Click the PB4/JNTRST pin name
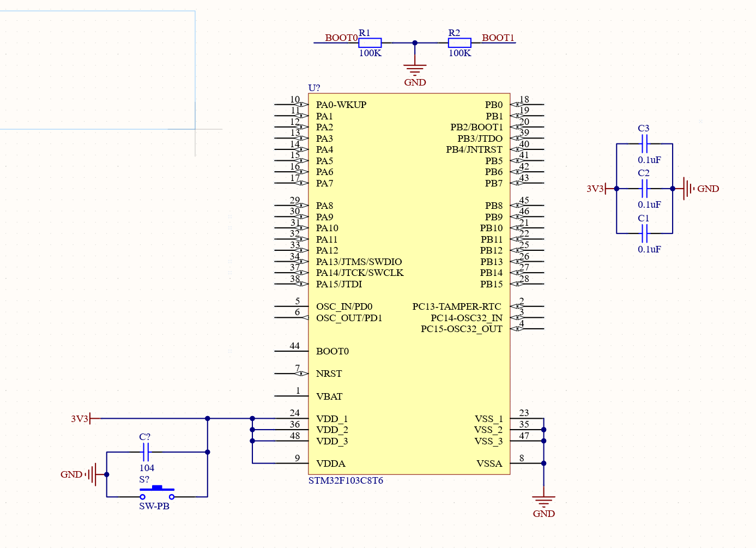This screenshot has width=756, height=548. [x=474, y=149]
